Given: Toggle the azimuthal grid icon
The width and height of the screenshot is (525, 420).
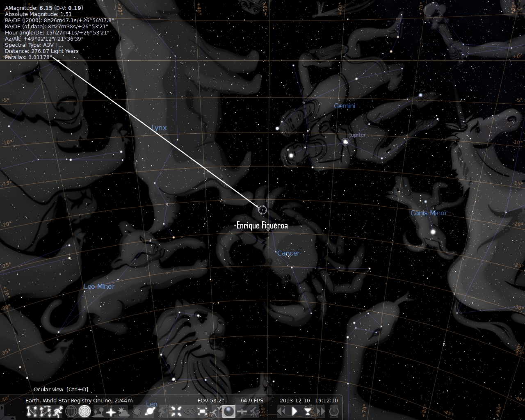Looking at the screenshot, I should click(x=85, y=411).
